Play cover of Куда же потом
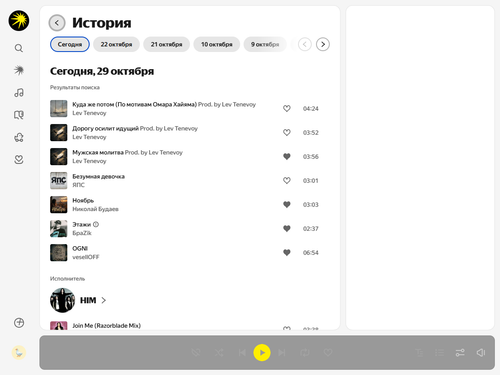This screenshot has width=500, height=375. [59, 108]
